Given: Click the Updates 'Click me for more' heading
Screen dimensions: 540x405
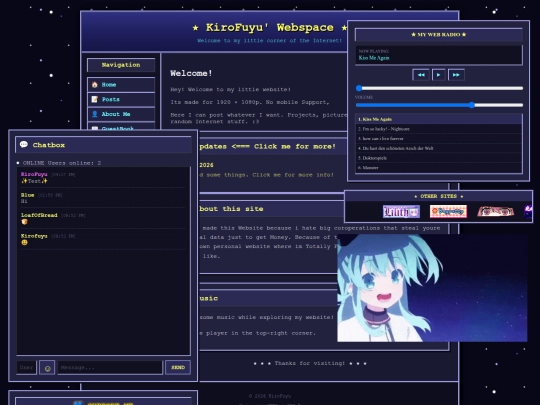Looking at the screenshot, I should coord(267,146).
